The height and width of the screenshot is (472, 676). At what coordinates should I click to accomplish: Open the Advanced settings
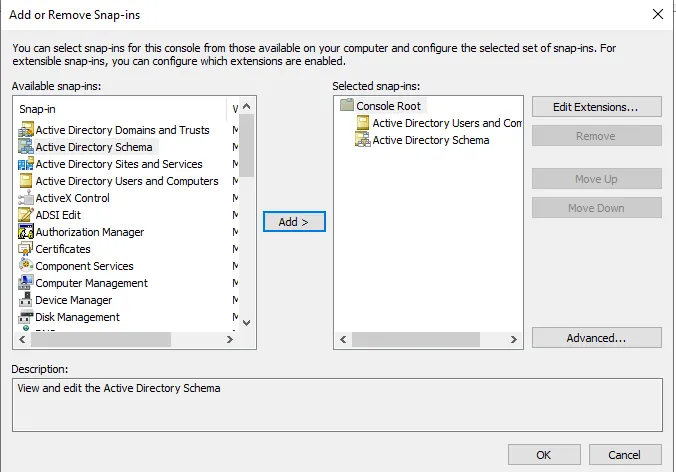click(x=597, y=338)
